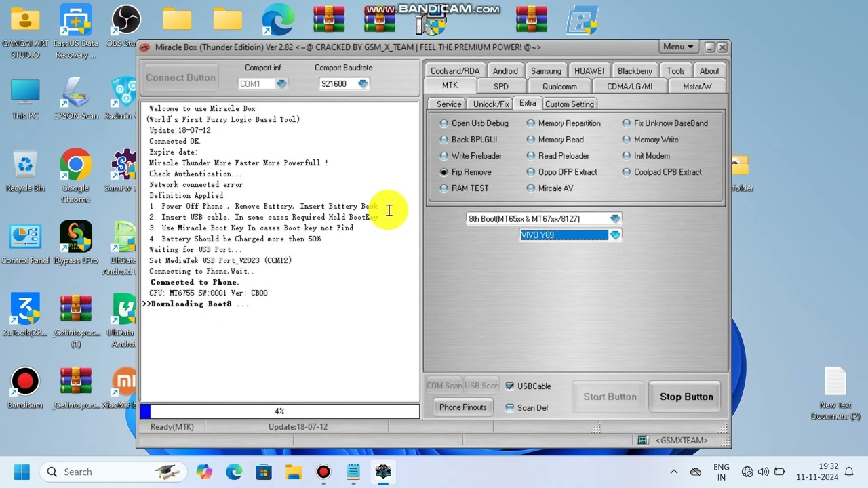Select New Text Document (2) on desktop
The width and height of the screenshot is (868, 488).
click(835, 393)
